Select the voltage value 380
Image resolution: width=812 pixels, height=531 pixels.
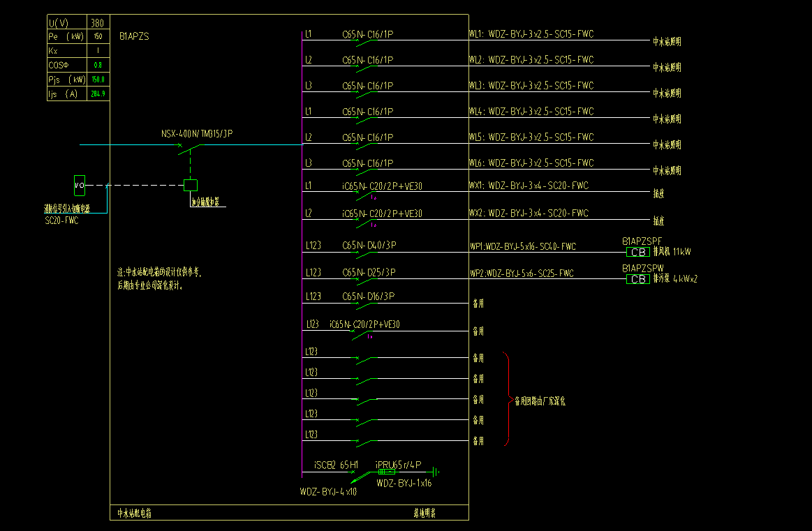(97, 23)
